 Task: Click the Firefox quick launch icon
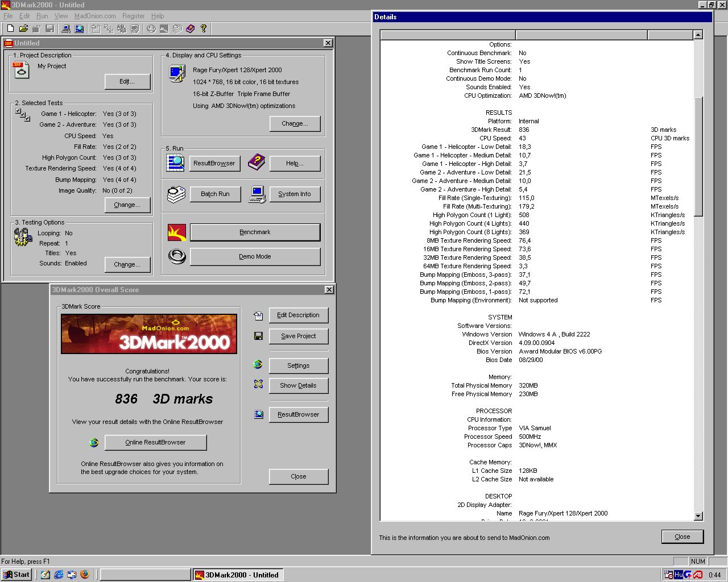point(85,575)
